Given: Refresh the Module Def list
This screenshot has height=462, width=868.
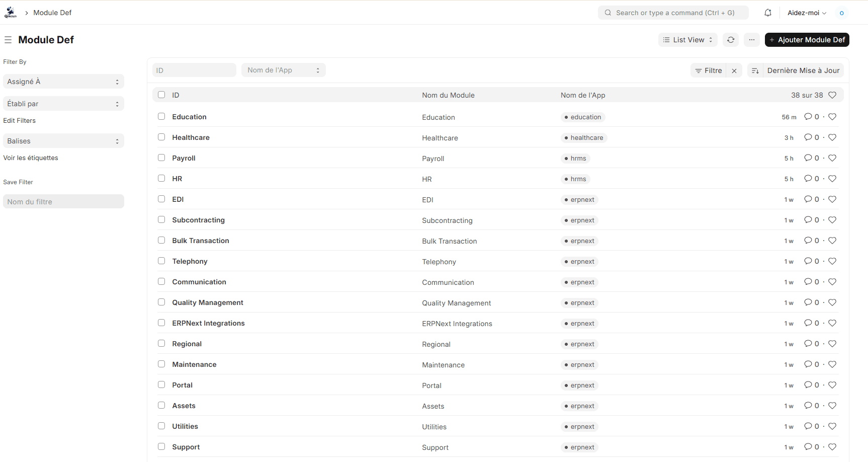Looking at the screenshot, I should 731,40.
